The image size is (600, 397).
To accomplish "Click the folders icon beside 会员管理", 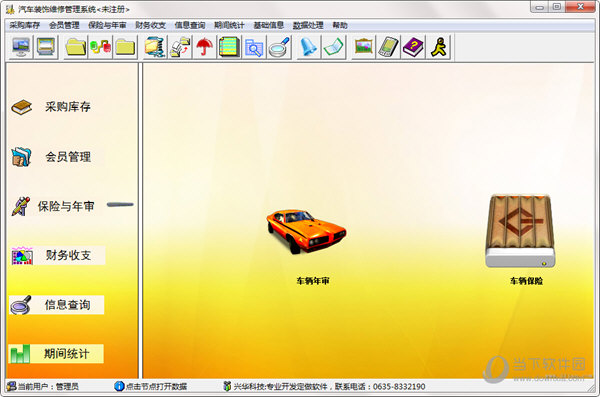I will (21, 157).
